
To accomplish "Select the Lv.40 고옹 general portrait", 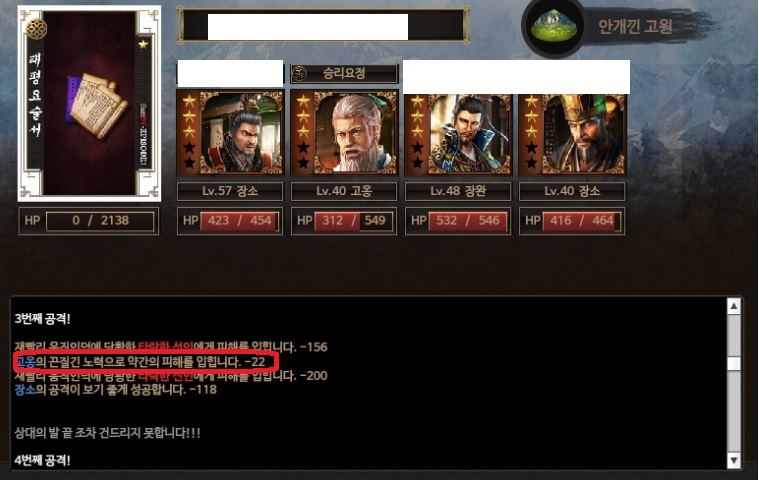I will tap(344, 132).
